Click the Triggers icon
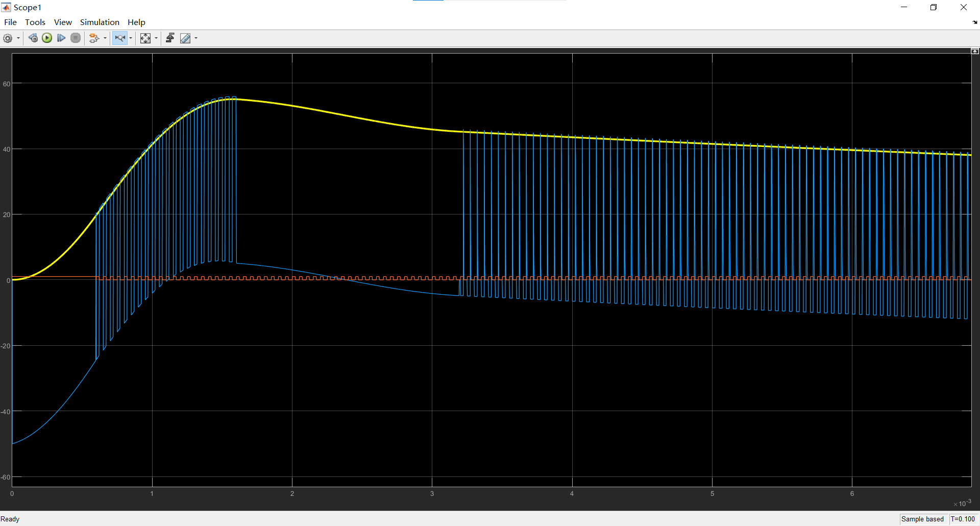 (170, 38)
